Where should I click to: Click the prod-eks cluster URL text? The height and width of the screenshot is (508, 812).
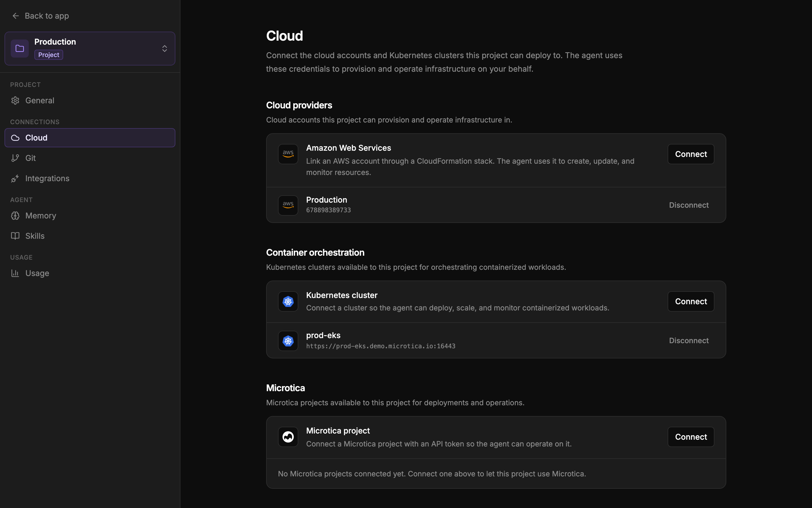pyautogui.click(x=381, y=346)
